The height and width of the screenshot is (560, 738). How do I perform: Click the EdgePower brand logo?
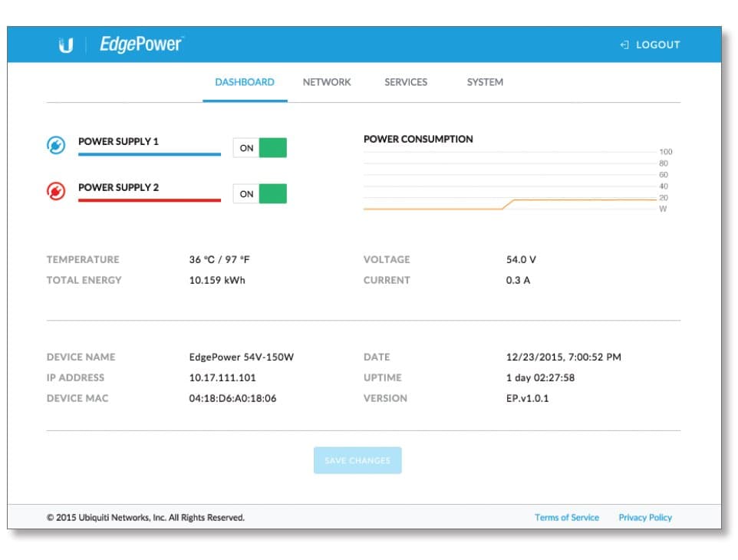pyautogui.click(x=140, y=44)
